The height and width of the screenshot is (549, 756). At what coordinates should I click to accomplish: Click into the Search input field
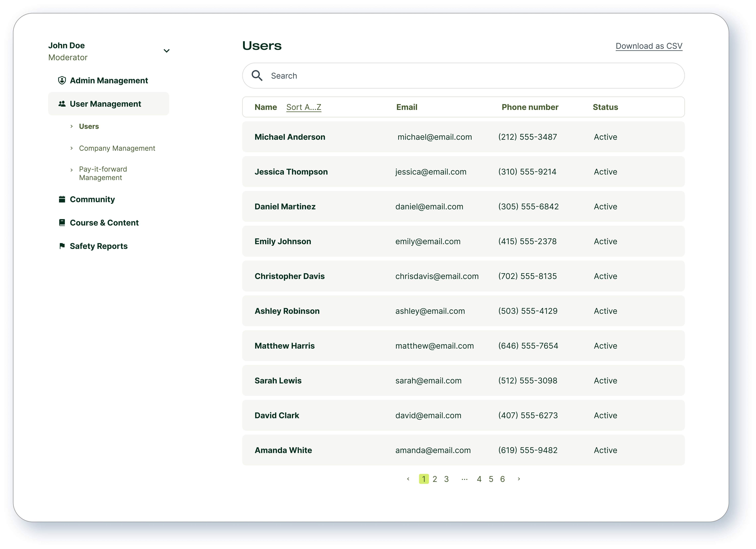[463, 76]
